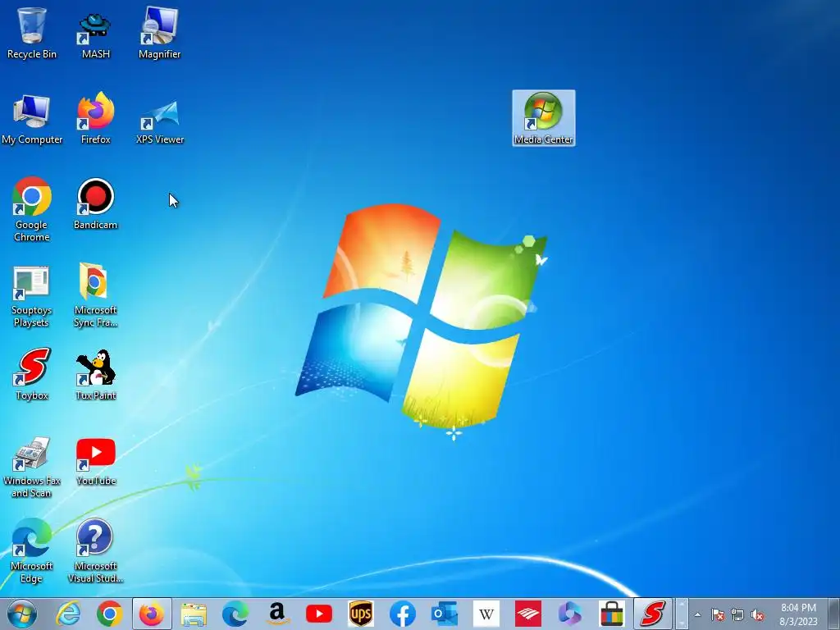The width and height of the screenshot is (840, 630).
Task: Switch to Firefox in the taskbar
Action: click(x=152, y=614)
